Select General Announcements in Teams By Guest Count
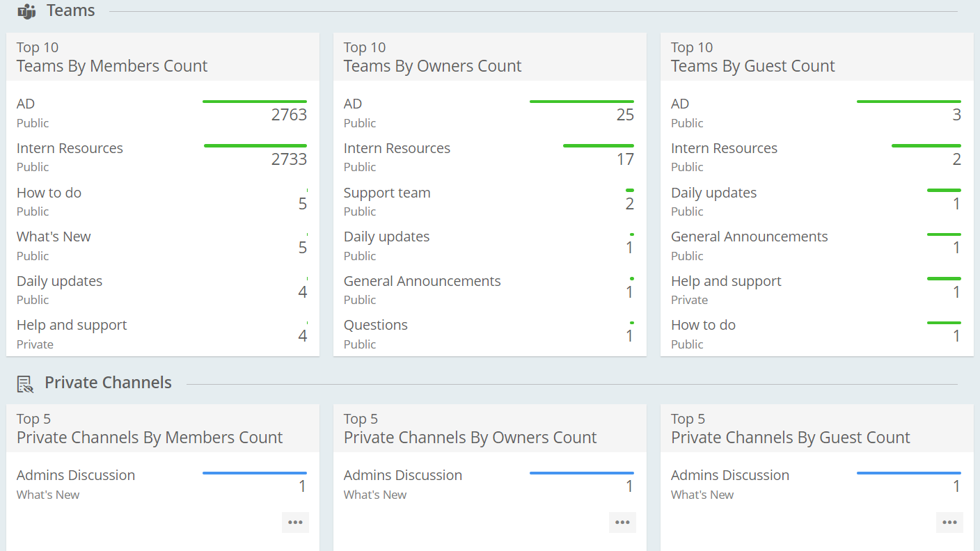Image resolution: width=980 pixels, height=551 pixels. pyautogui.click(x=750, y=237)
